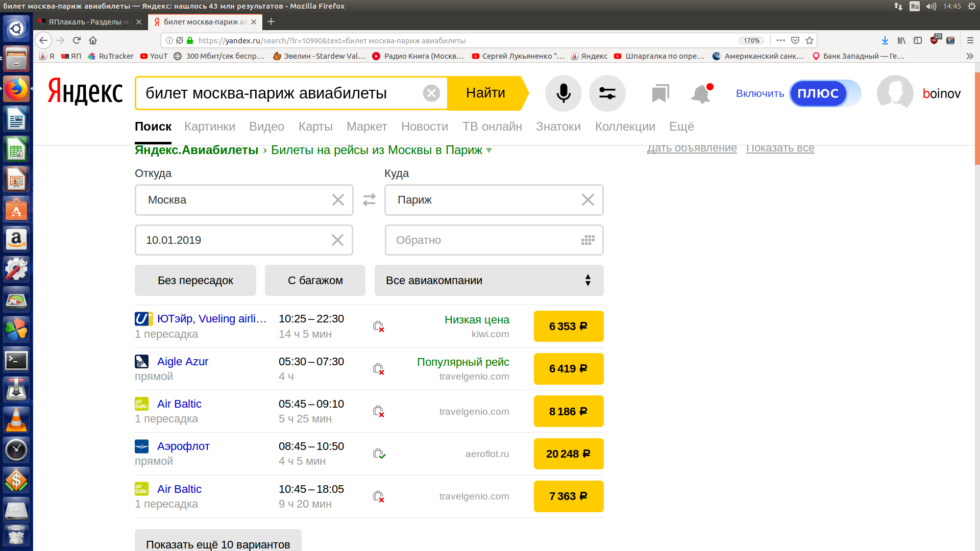Open search settings sliders icon
This screenshot has width=980, height=551.
click(607, 93)
